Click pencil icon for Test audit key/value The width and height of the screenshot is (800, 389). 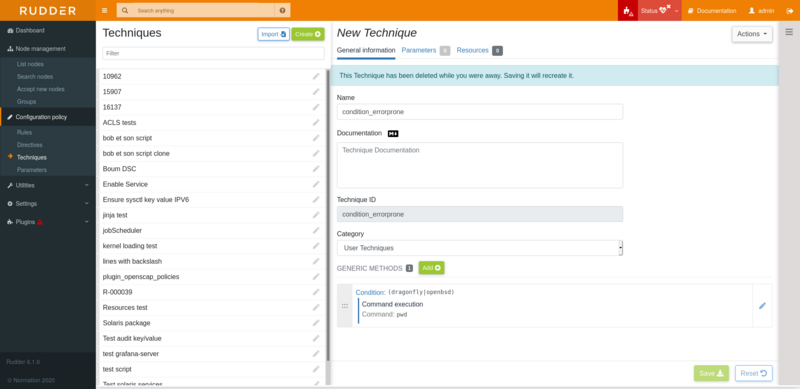316,338
